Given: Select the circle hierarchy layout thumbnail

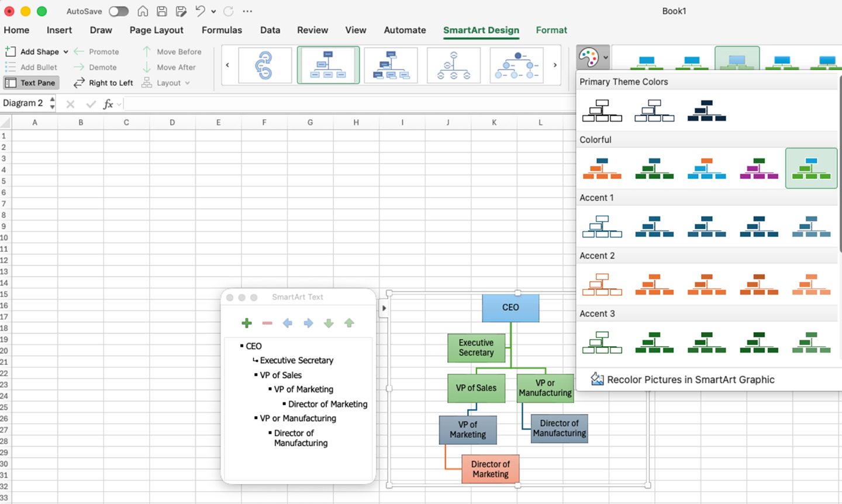Looking at the screenshot, I should 454,65.
